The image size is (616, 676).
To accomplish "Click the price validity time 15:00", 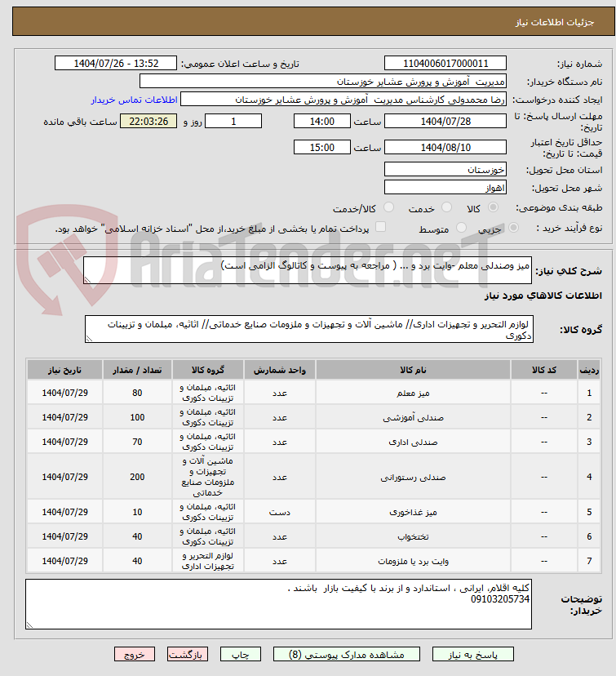I will click(321, 148).
